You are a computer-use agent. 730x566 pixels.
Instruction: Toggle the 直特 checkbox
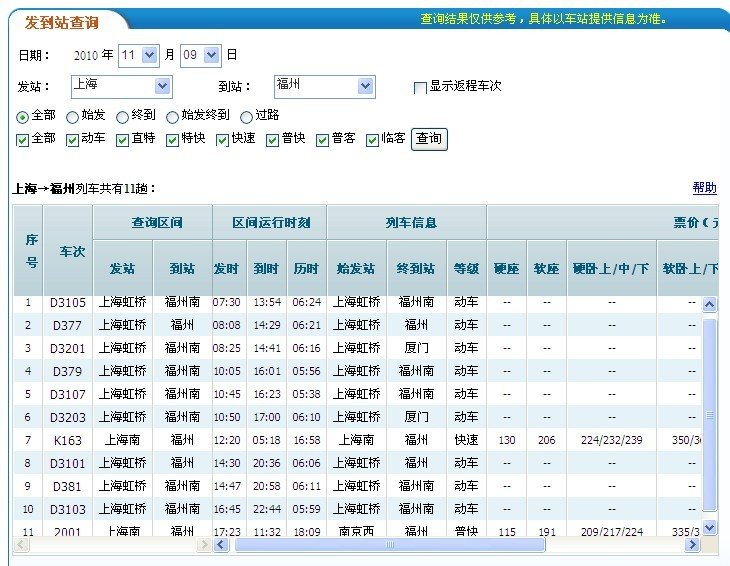click(122, 140)
